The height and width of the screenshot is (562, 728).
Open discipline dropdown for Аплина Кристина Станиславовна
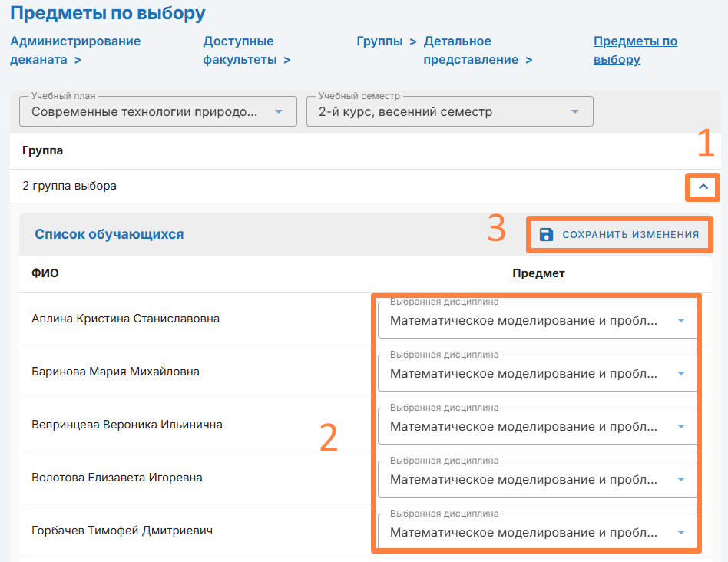click(x=537, y=320)
